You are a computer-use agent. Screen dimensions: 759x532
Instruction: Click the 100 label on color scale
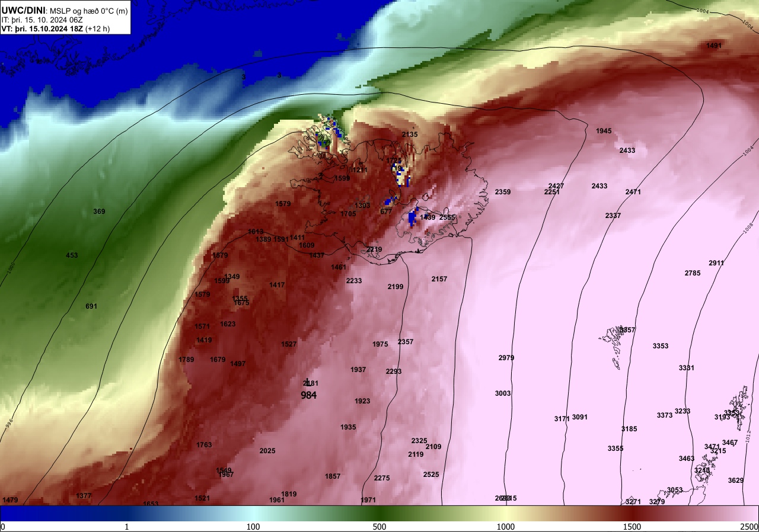(x=253, y=527)
